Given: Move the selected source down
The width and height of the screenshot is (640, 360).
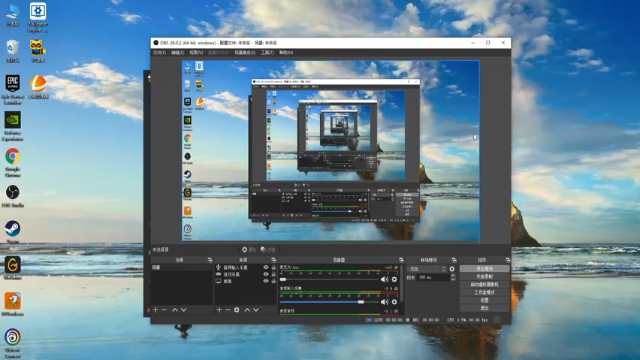Looking at the screenshot, I should tap(256, 310).
